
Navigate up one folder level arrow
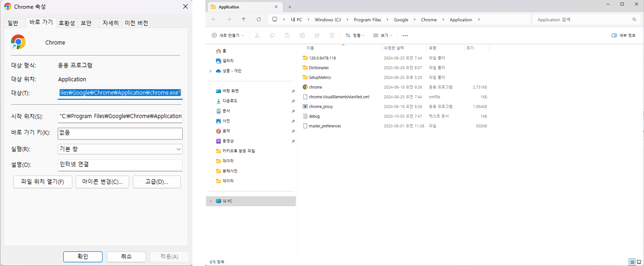click(244, 19)
